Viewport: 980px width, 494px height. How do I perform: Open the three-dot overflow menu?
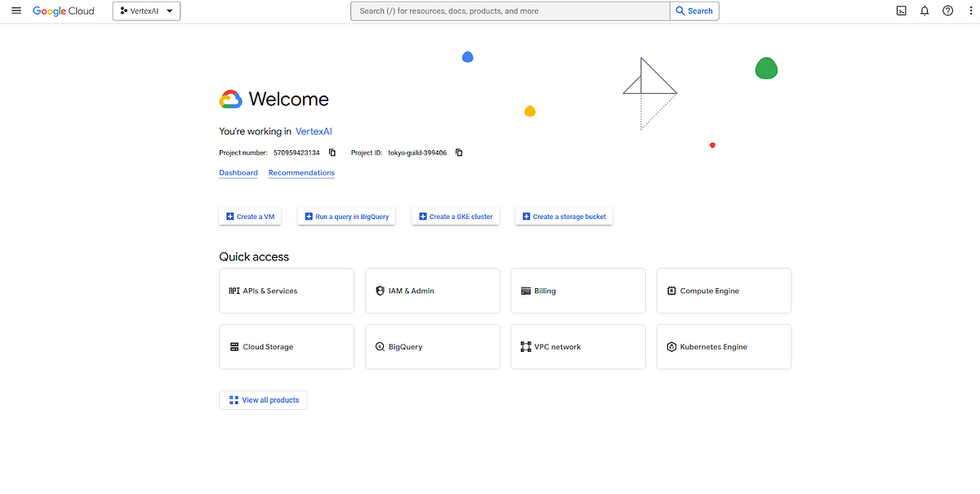click(x=970, y=11)
